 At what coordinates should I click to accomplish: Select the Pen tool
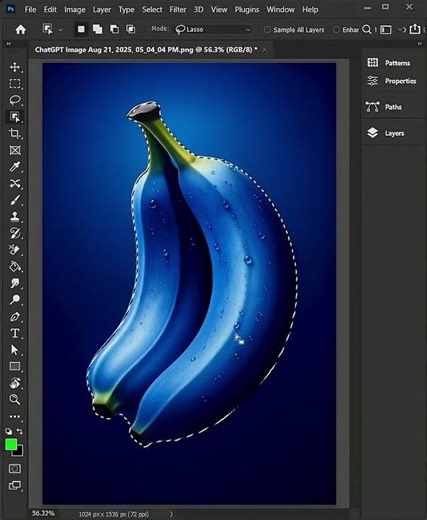(x=15, y=316)
